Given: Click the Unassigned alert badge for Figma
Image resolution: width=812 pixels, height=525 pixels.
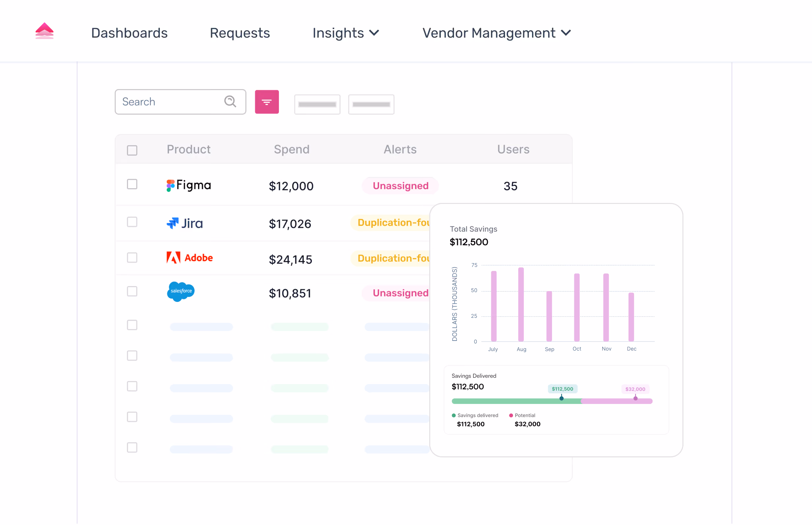Looking at the screenshot, I should [x=400, y=186].
